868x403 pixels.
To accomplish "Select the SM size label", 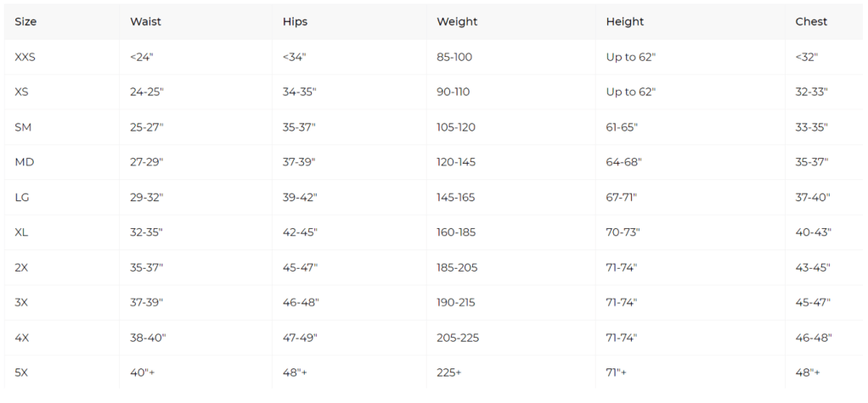I will tap(23, 127).
